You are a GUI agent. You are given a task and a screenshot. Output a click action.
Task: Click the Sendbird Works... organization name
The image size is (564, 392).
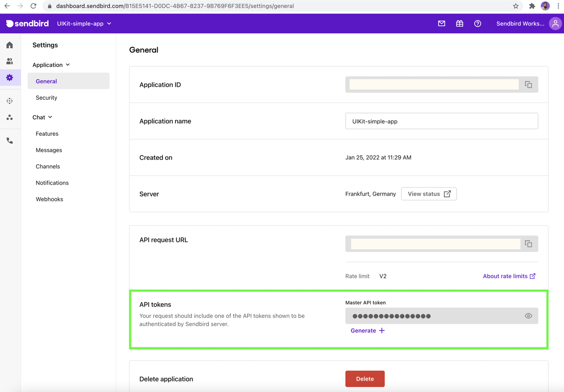(x=520, y=23)
